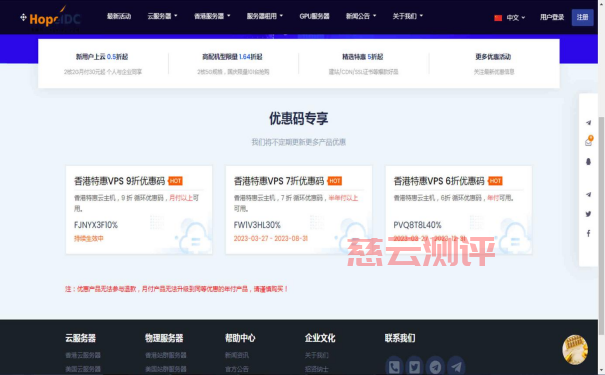Image resolution: width=605 pixels, height=375 pixels.
Task: Click the 联系我们 footer heading
Action: point(400,338)
